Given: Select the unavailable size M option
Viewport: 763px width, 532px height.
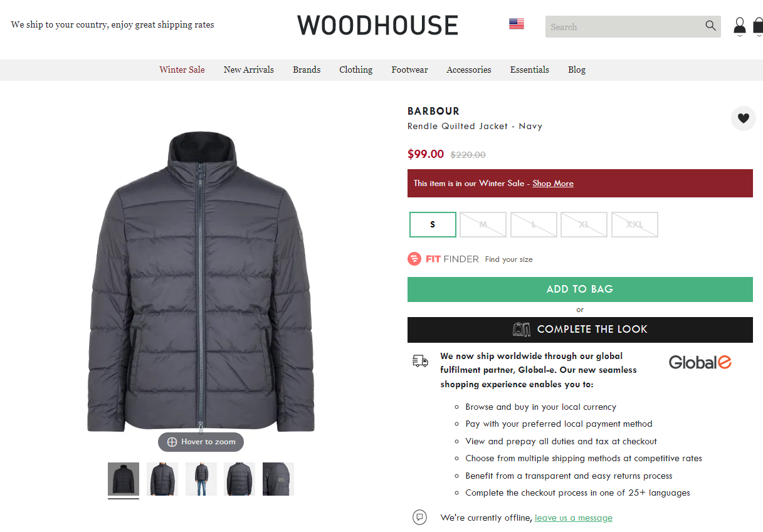Looking at the screenshot, I should point(483,224).
